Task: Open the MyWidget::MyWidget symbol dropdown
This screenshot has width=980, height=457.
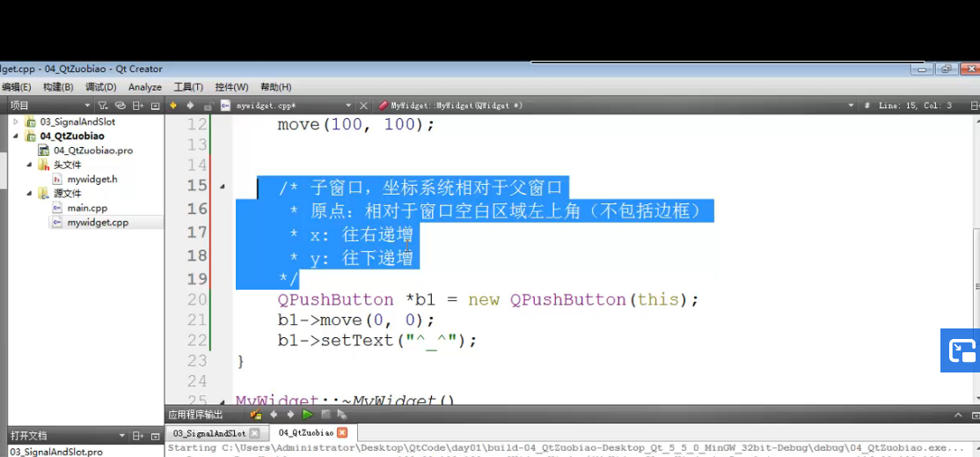Action: 851,106
